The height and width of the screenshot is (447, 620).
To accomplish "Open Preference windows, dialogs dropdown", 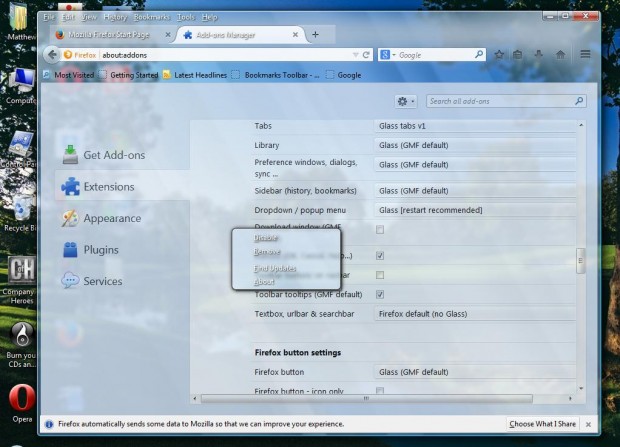I will [475, 165].
